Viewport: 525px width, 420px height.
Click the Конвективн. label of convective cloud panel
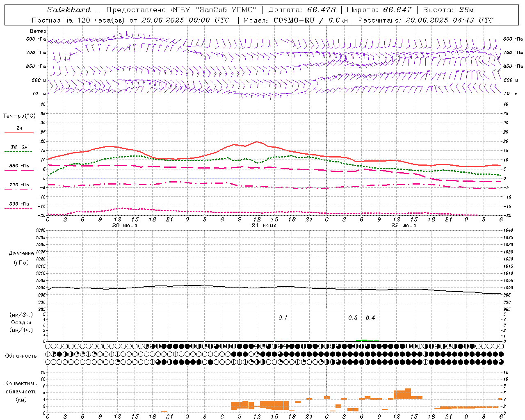click(x=21, y=383)
